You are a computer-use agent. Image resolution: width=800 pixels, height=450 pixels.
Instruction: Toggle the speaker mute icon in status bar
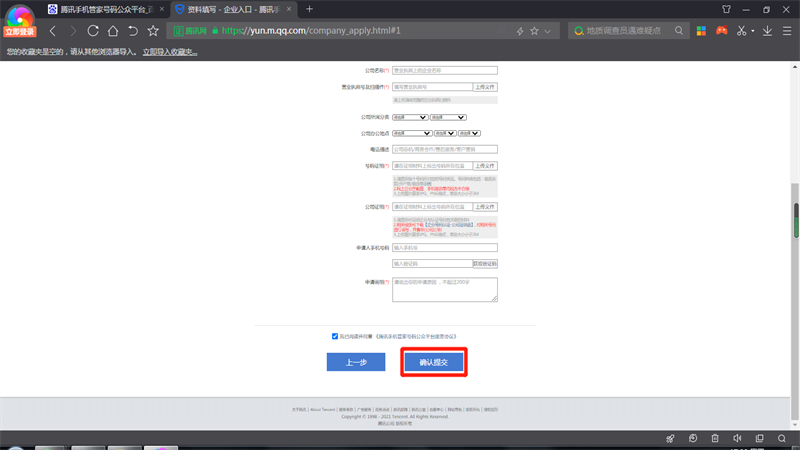(737, 438)
